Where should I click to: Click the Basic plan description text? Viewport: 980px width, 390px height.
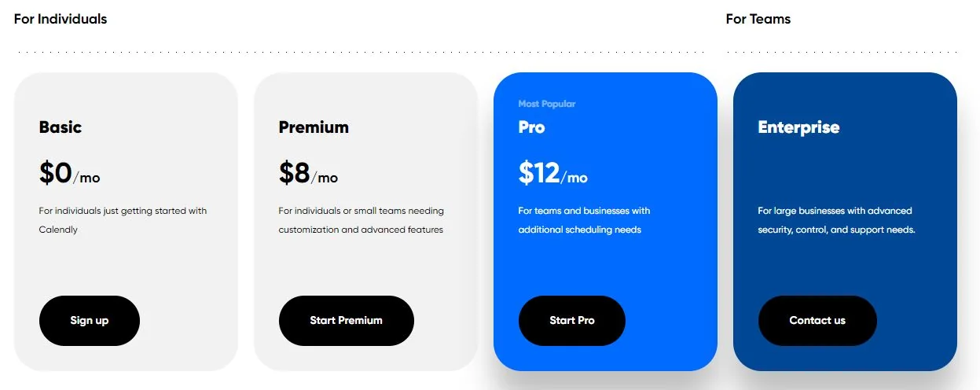point(123,220)
